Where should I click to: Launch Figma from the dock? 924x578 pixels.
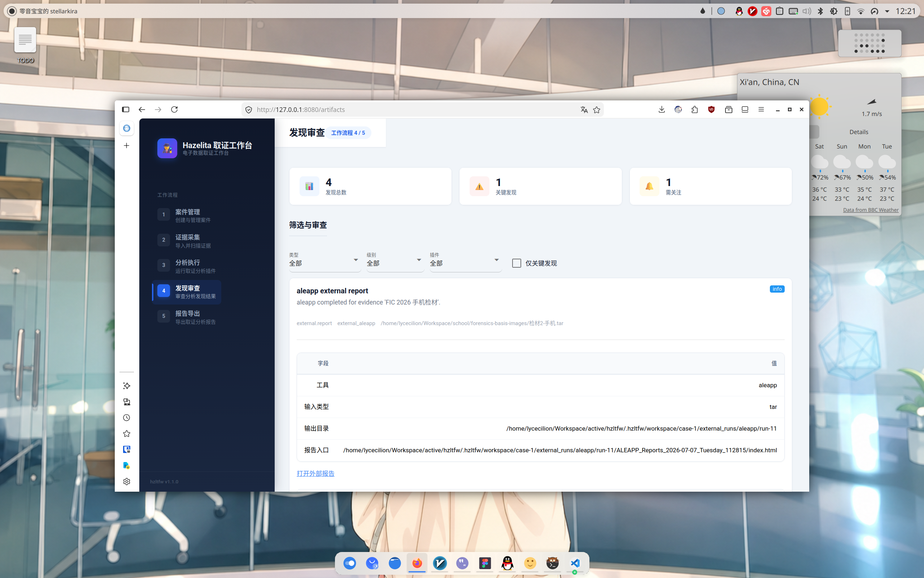tap(485, 563)
